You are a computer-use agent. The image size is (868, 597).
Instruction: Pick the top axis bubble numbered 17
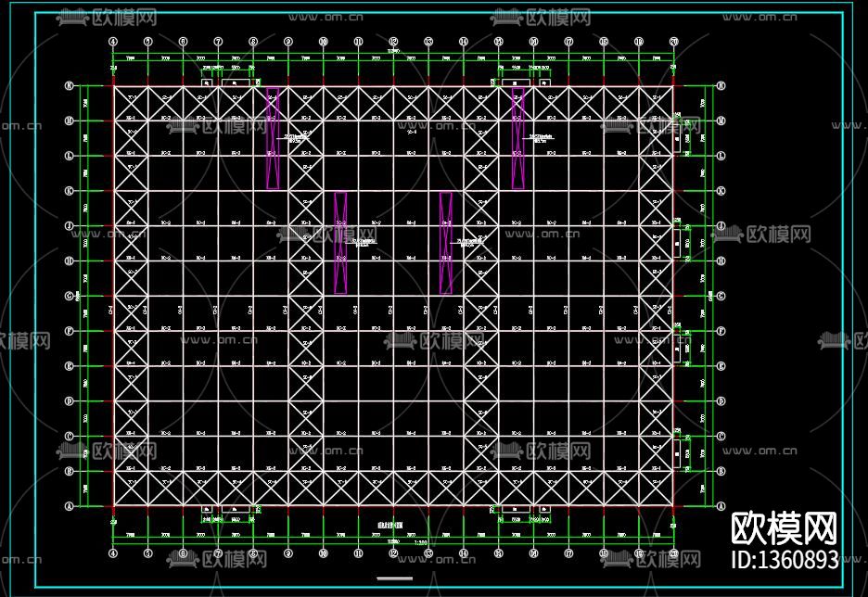(x=568, y=42)
